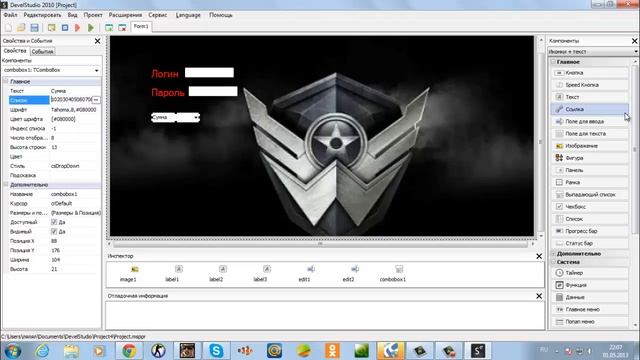Open Skype from the taskbar
The width and height of the screenshot is (640, 360).
(x=216, y=350)
